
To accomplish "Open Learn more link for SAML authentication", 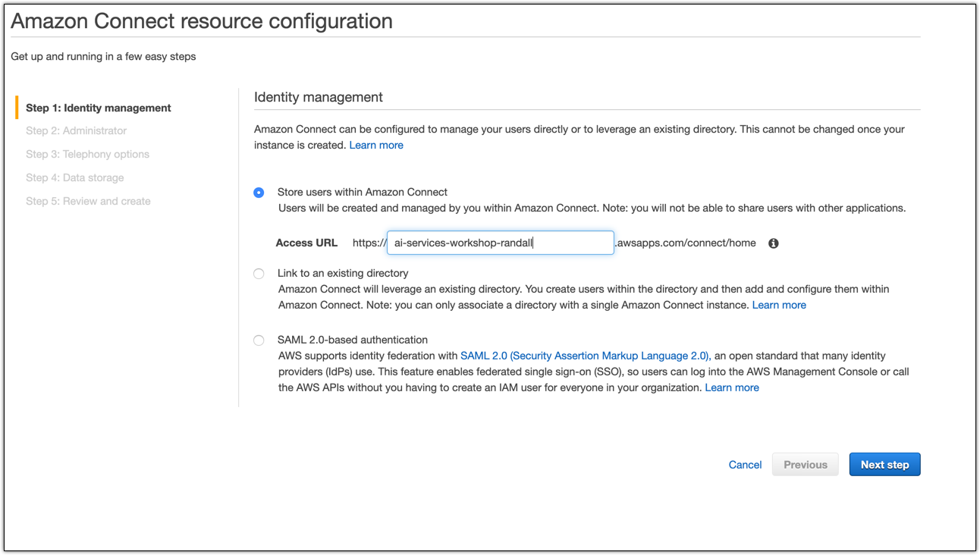I will 732,387.
